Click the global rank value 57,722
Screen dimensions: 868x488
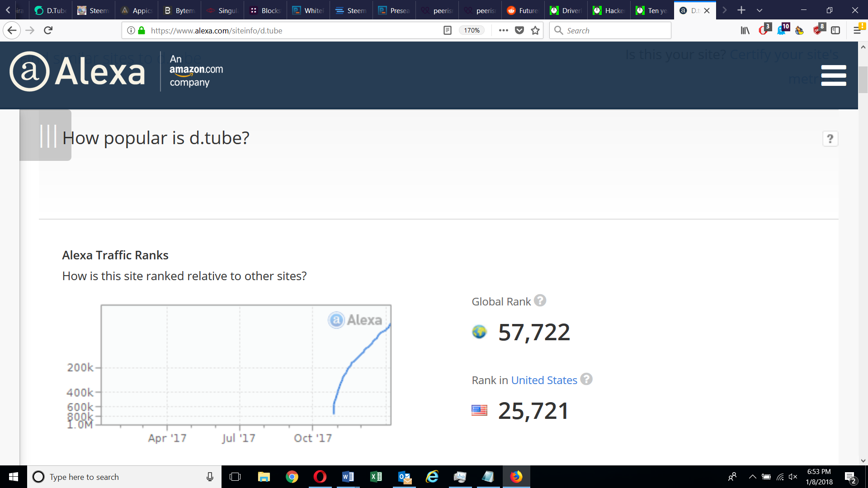(534, 332)
